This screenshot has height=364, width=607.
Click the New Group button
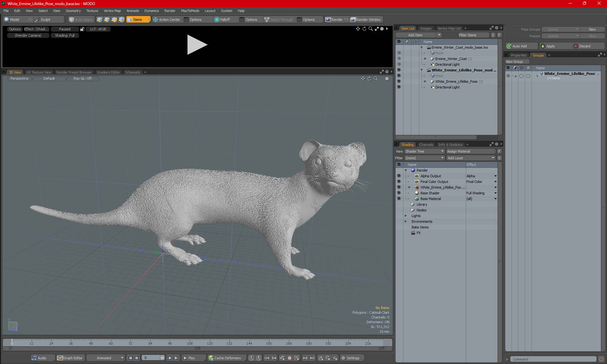coord(517,62)
